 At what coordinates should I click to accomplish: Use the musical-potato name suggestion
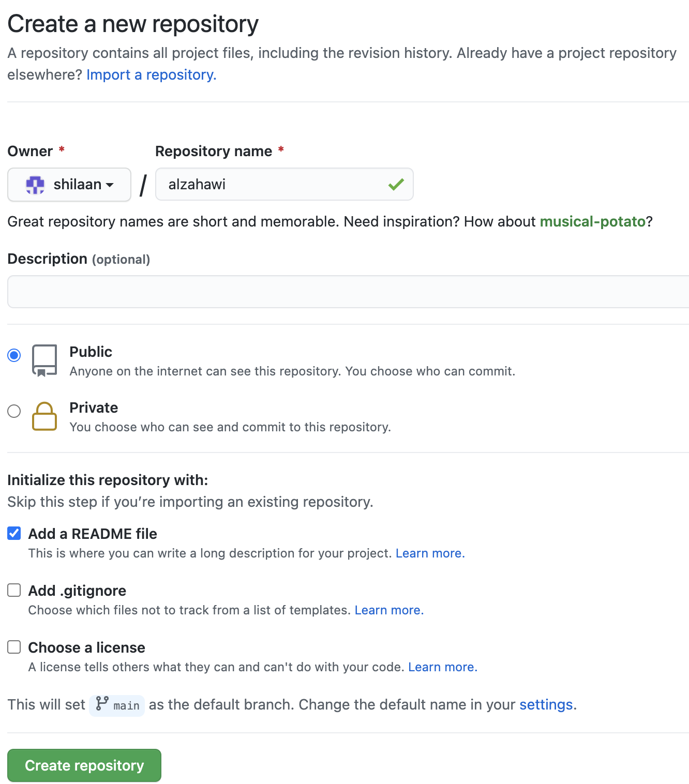[593, 222]
